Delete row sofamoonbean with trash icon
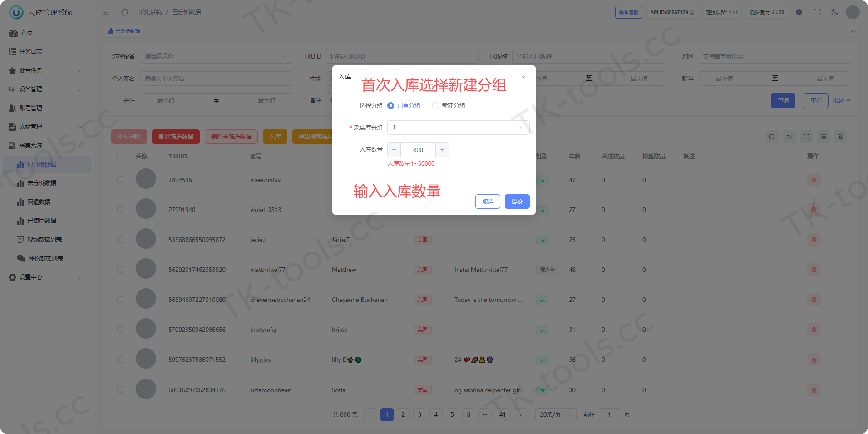 814,390
